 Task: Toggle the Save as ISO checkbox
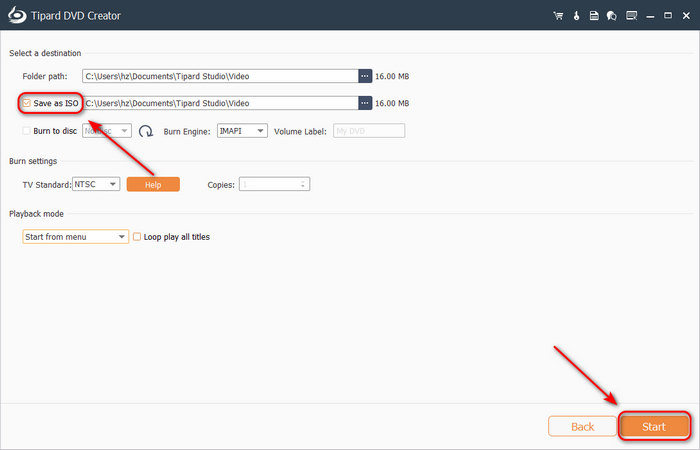click(27, 103)
